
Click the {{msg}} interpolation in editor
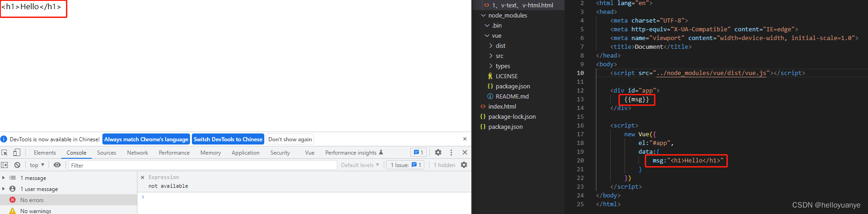636,99
